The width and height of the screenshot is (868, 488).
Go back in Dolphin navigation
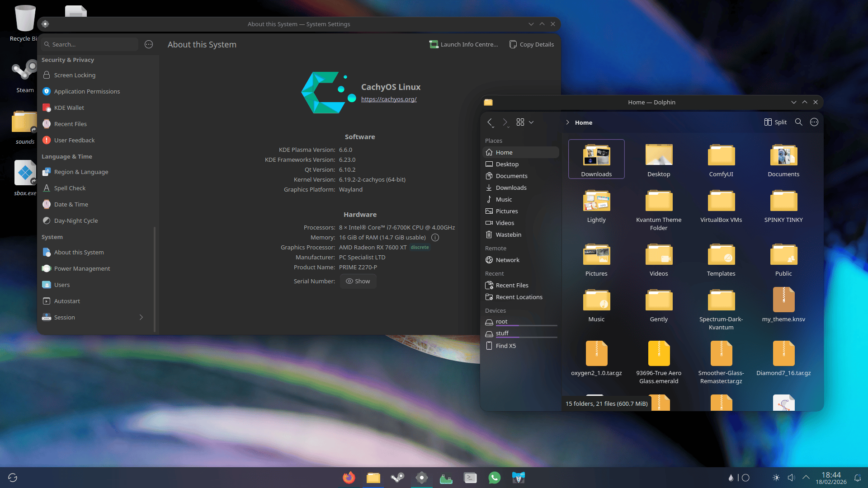tap(490, 122)
